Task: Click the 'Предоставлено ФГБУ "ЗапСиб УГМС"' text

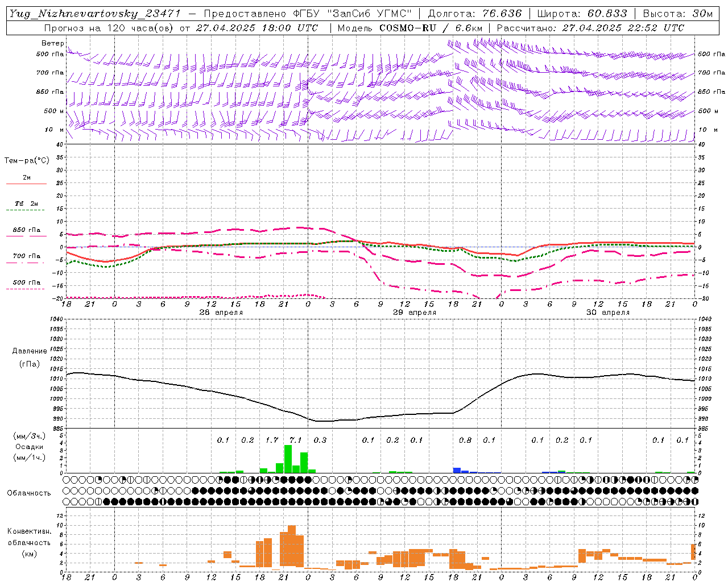Action: (x=307, y=14)
